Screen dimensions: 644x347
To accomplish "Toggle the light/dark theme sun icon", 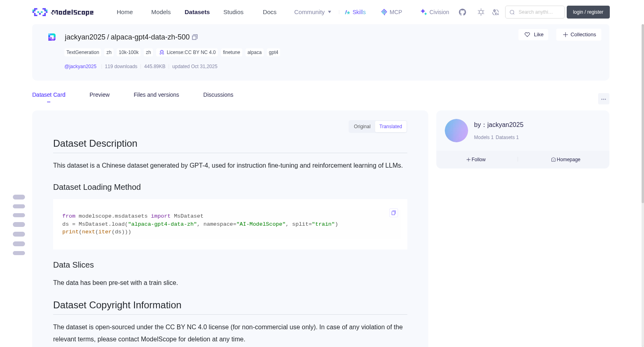I will pyautogui.click(x=481, y=12).
